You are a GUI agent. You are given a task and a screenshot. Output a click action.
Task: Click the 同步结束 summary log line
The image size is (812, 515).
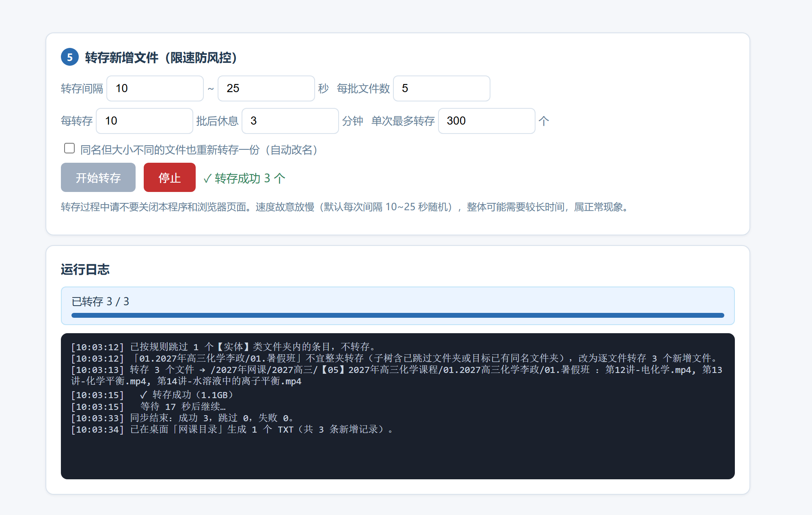tap(182, 418)
